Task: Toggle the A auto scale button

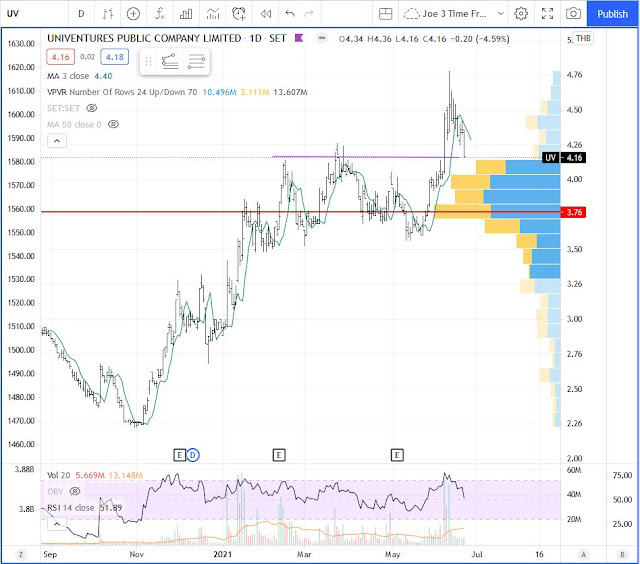Action: [x=583, y=554]
